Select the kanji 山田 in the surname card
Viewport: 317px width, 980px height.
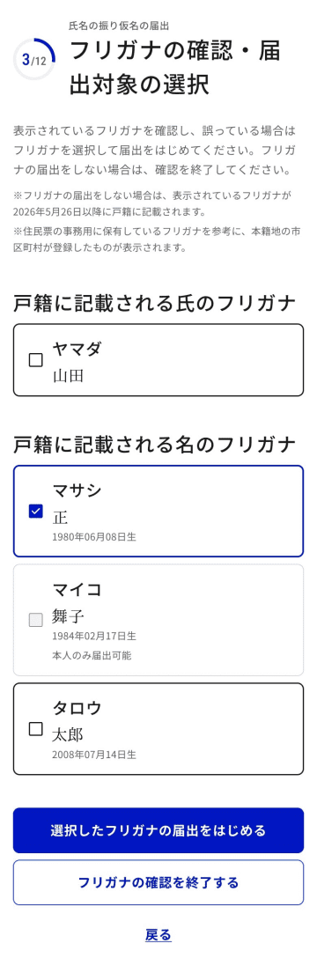click(68, 376)
